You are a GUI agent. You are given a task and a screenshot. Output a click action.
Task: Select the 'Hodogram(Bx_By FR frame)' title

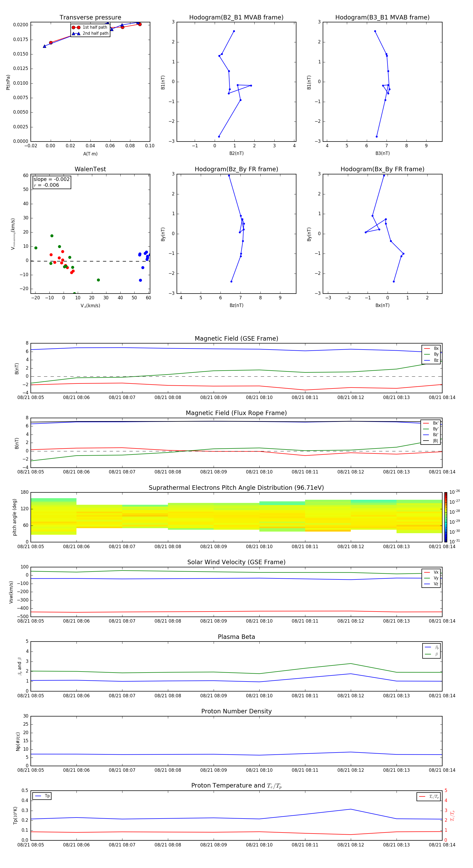(382, 169)
